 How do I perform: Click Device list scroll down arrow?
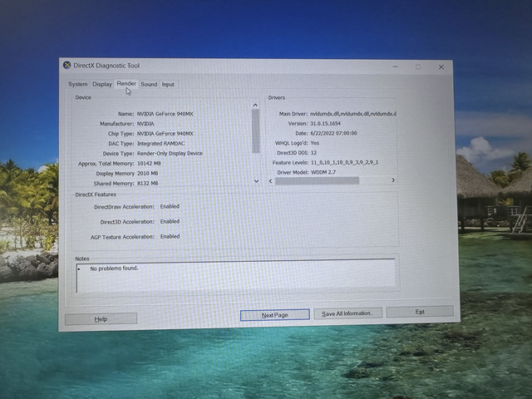click(x=256, y=181)
